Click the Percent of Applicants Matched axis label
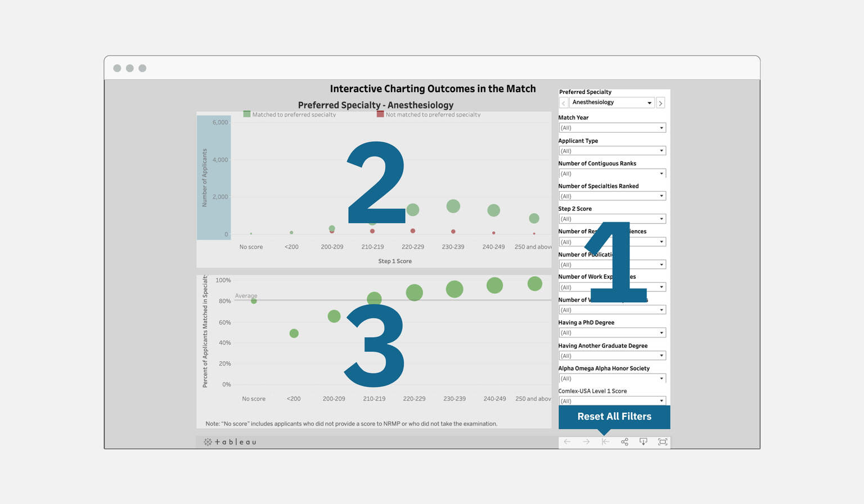The height and width of the screenshot is (504, 864). point(205,331)
